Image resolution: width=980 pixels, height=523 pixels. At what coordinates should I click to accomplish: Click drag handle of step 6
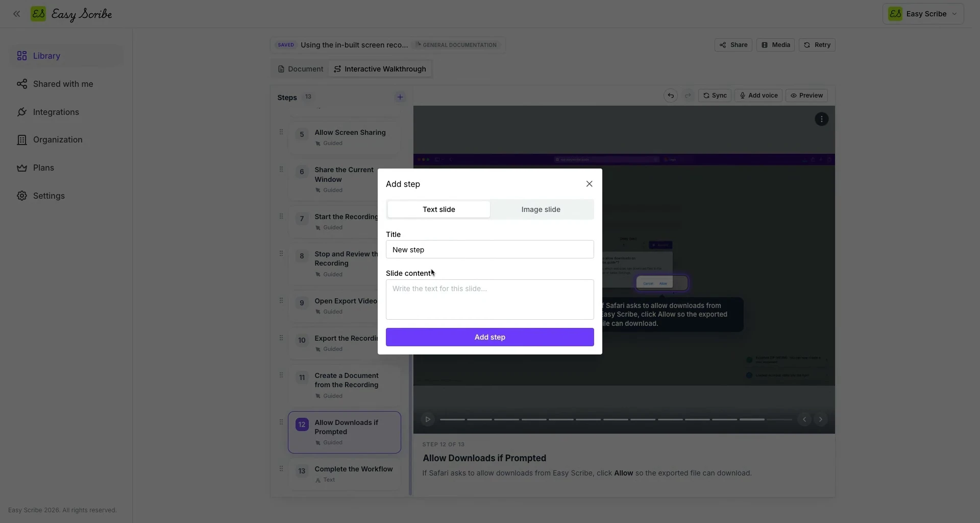coord(281,169)
